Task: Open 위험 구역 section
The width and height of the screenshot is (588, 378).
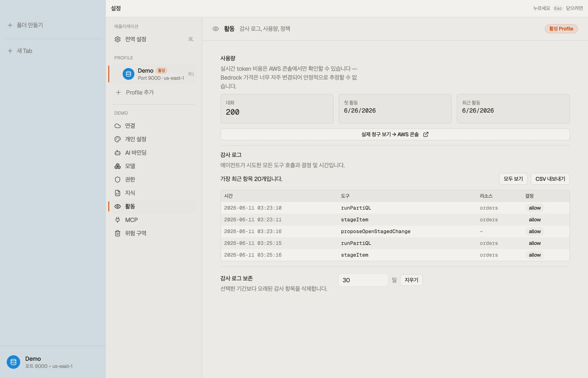Action: pos(154,233)
